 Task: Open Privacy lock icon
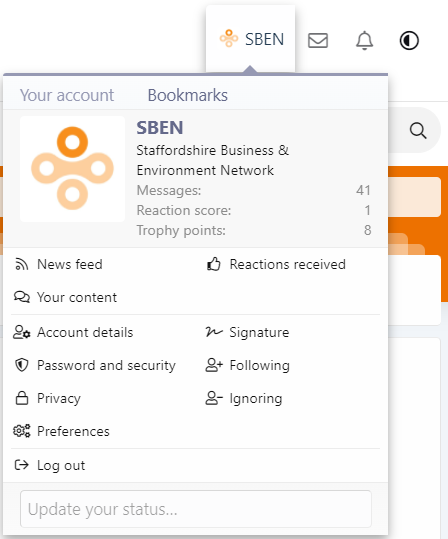[x=22, y=398]
